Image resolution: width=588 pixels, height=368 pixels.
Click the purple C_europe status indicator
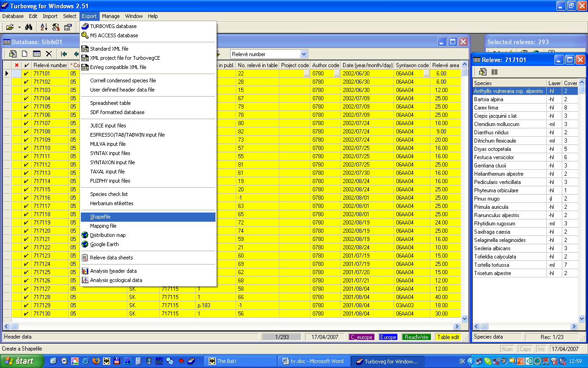pos(362,337)
